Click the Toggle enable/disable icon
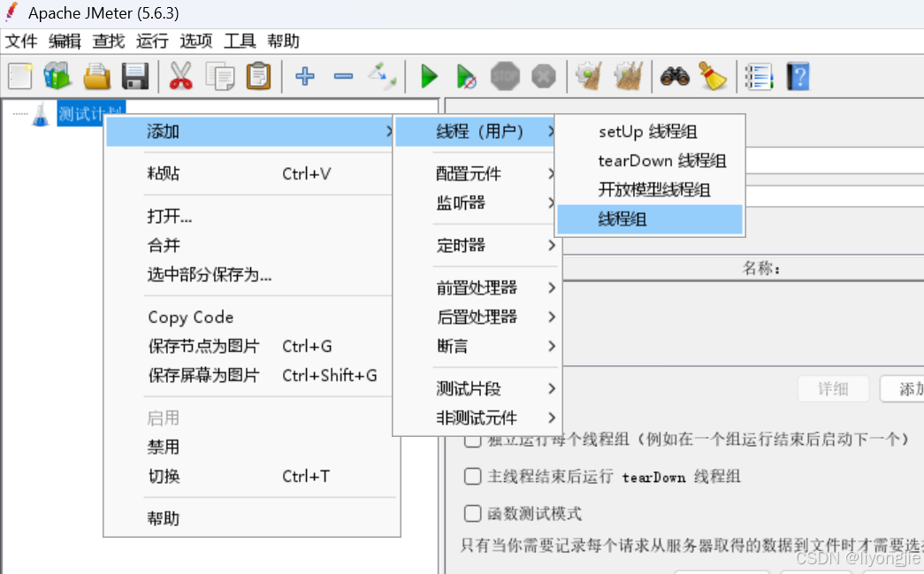Viewport: 924px width, 574px height. (382, 76)
